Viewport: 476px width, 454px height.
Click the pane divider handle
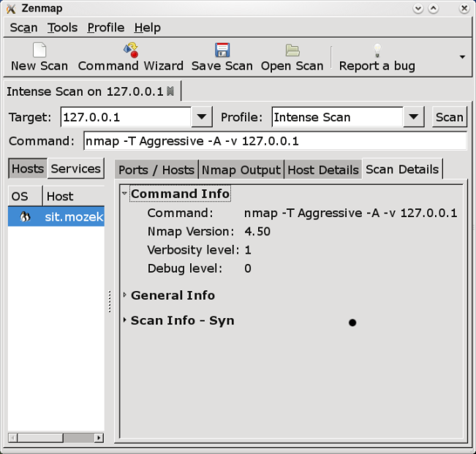110,301
